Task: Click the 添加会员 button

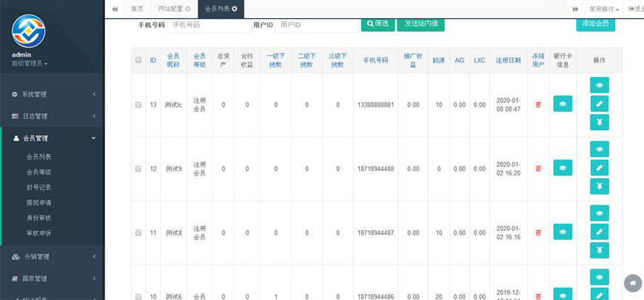Action: click(595, 23)
